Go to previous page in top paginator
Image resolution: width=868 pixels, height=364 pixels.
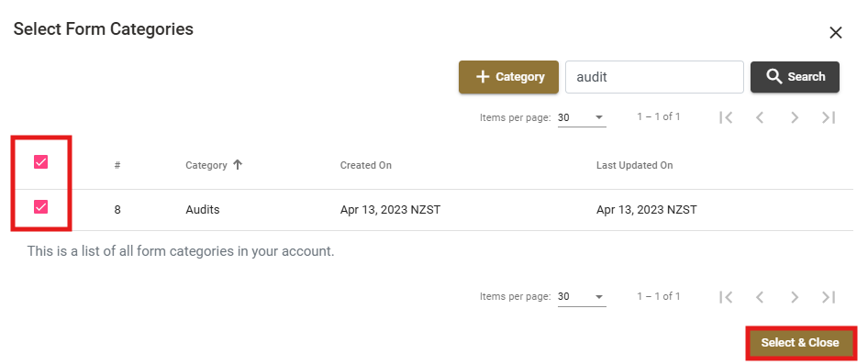pos(760,117)
